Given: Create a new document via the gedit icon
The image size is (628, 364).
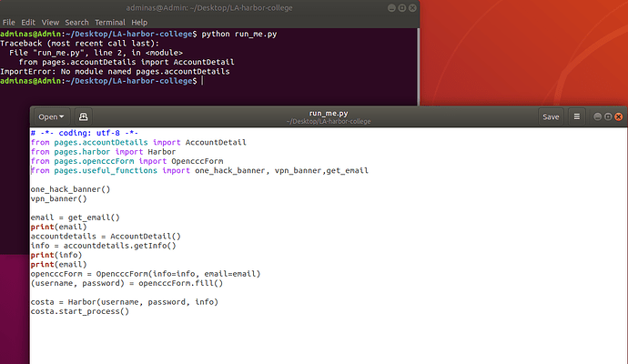Looking at the screenshot, I should (x=83, y=116).
